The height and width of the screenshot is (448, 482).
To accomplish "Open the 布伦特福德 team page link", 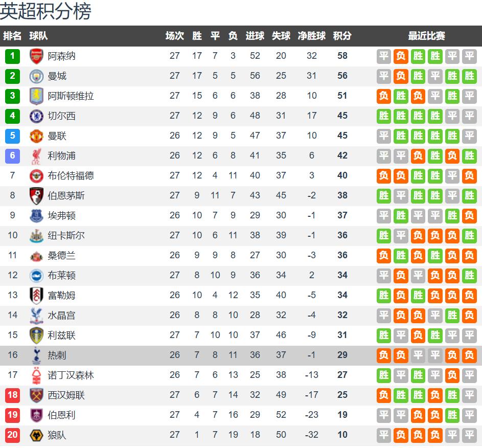I will click(x=71, y=175).
